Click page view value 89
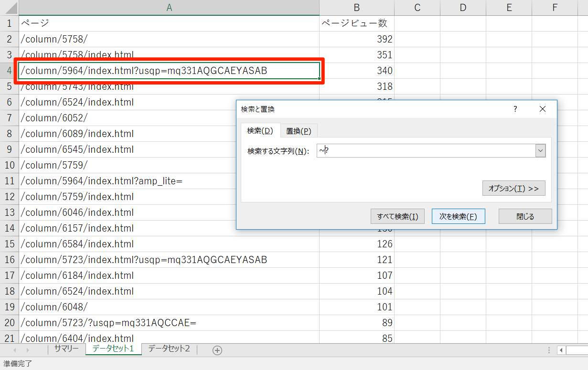 point(357,323)
